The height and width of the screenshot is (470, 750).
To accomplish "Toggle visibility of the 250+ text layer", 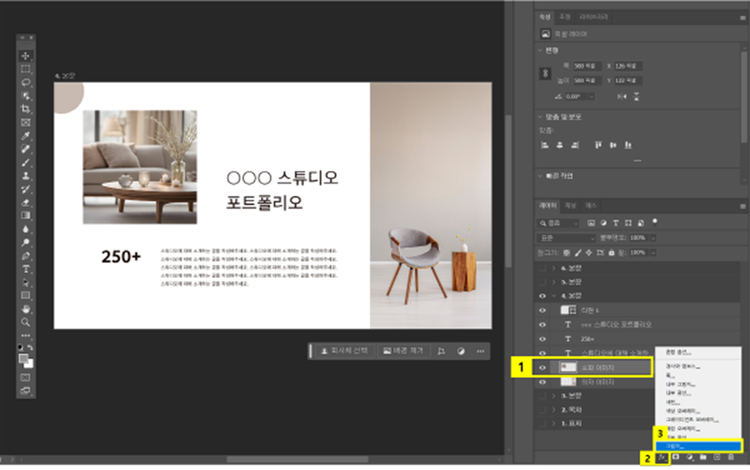I will point(544,339).
